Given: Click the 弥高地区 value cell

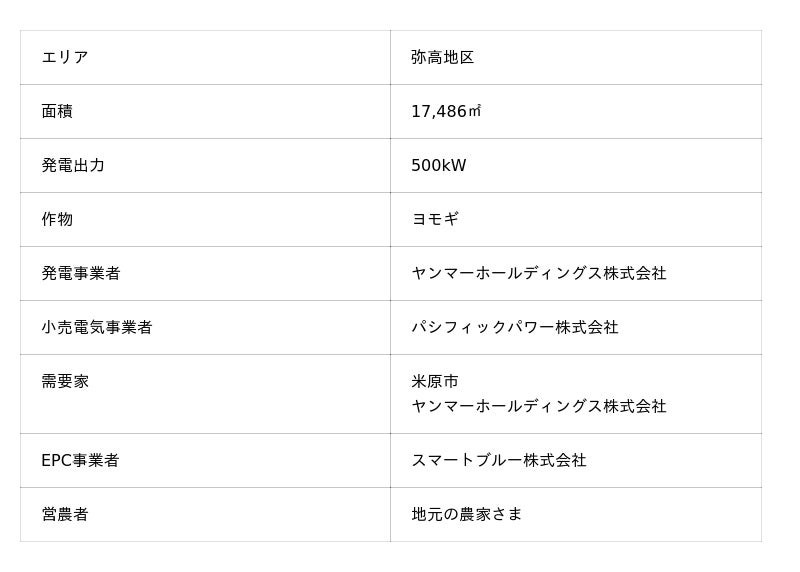Looking at the screenshot, I should [442, 58].
